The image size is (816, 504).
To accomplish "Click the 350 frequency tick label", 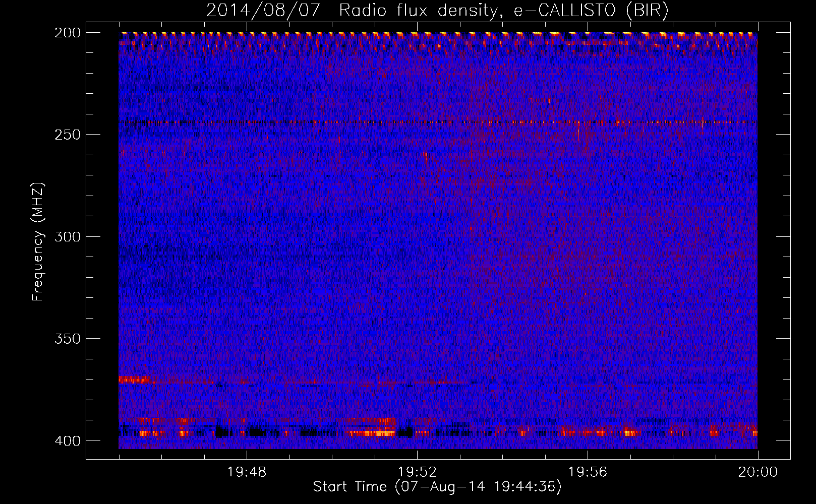I will 68,338.
